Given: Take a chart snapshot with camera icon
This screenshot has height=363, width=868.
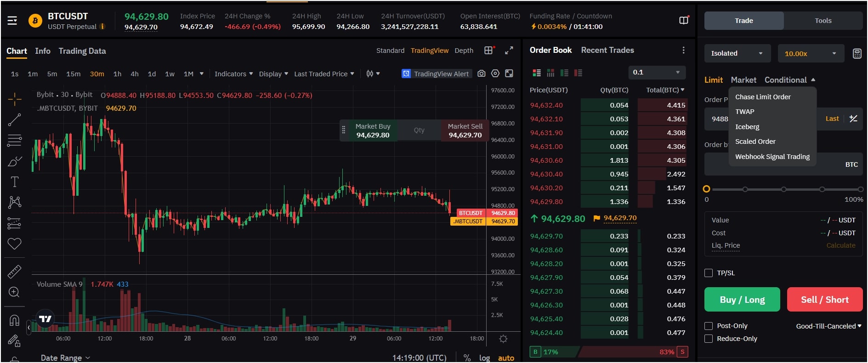Looking at the screenshot, I should [481, 74].
